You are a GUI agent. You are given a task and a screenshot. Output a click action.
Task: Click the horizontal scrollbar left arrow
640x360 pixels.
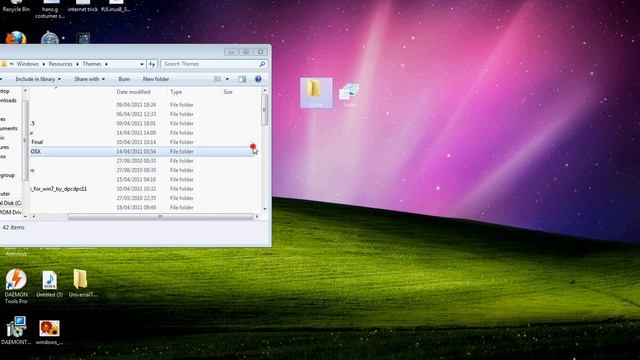pos(34,217)
